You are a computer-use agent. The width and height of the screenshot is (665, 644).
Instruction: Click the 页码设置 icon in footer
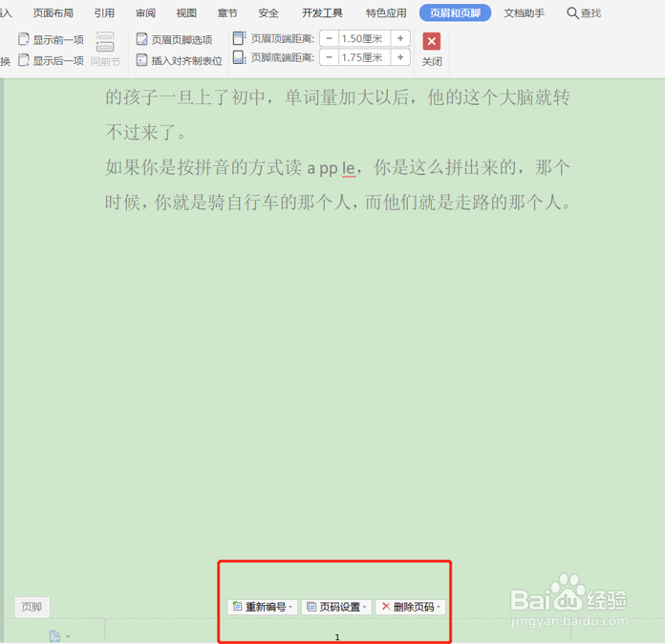point(311,607)
